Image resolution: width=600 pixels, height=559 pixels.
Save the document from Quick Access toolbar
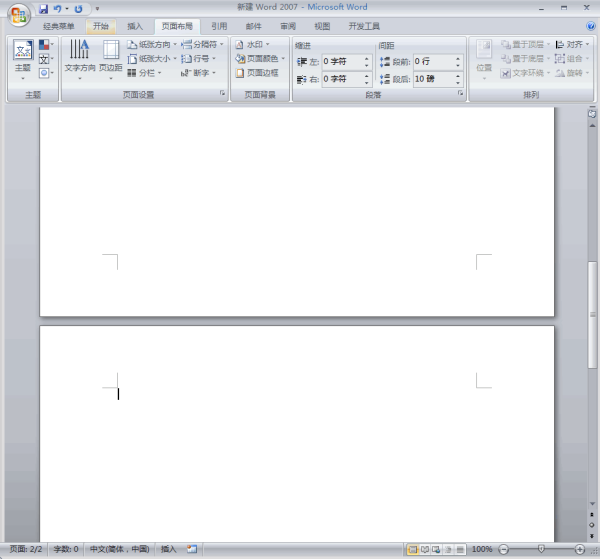coord(44,9)
